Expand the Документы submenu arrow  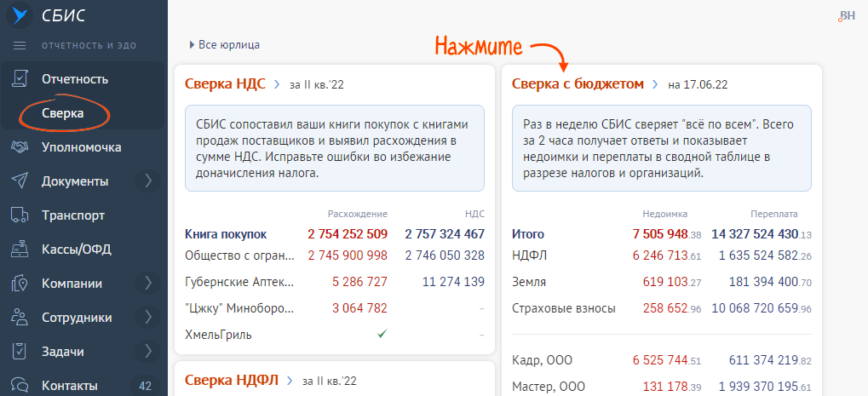tap(148, 181)
